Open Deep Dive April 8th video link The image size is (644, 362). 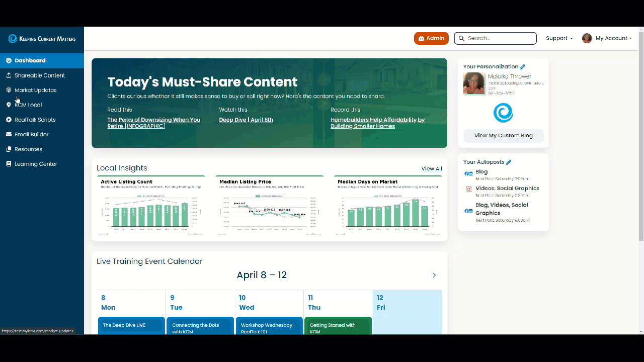(246, 120)
